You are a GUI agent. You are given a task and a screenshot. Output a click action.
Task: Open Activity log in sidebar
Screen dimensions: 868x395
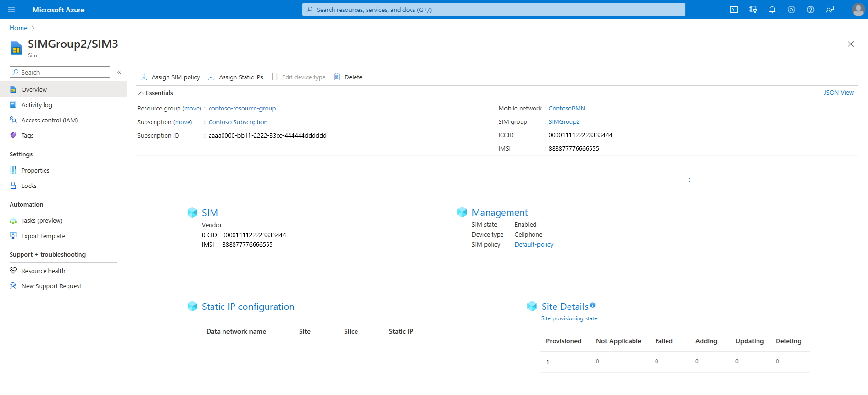coord(36,105)
